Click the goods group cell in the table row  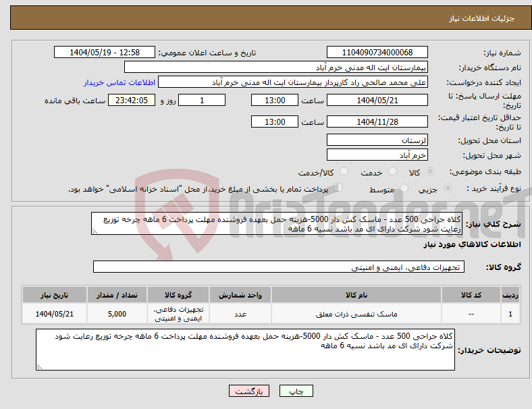[x=178, y=314]
